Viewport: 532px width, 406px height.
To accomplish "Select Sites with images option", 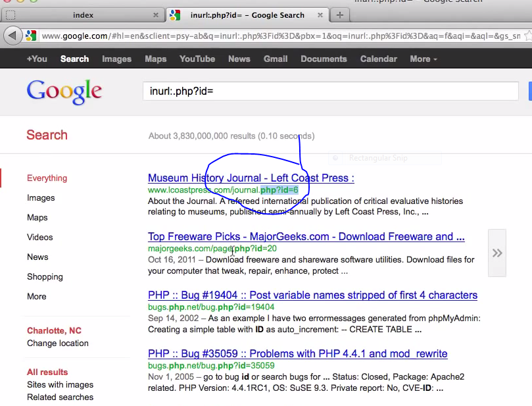I will 60,384.
